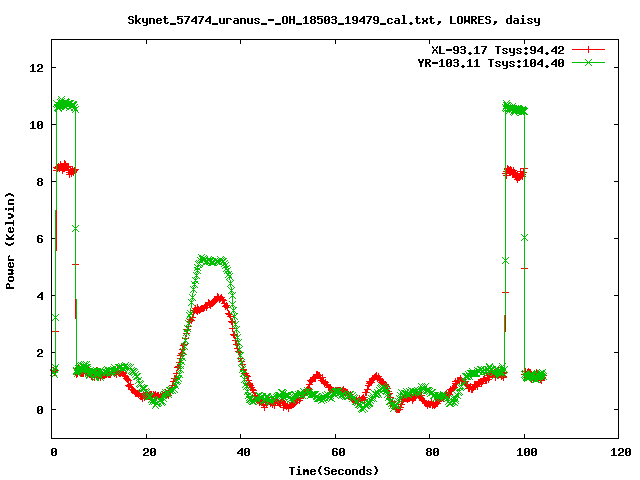Click the x-axis tick label 20
The image size is (640, 480).
(x=149, y=452)
